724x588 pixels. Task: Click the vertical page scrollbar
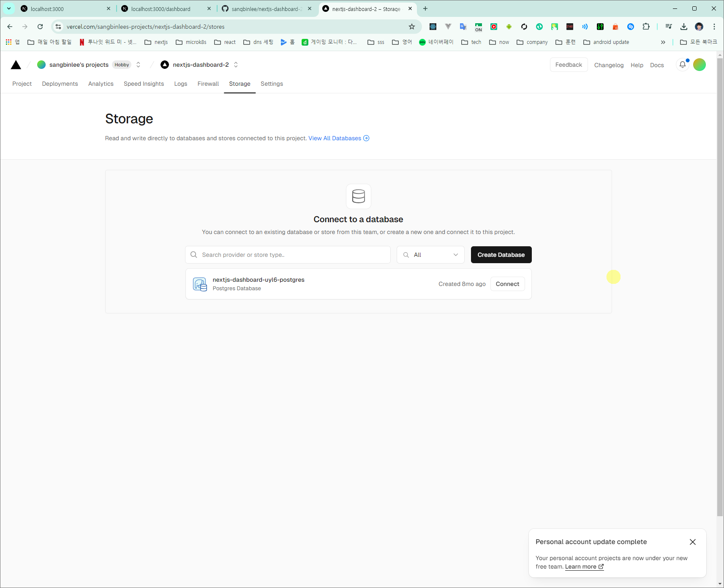[x=720, y=287]
